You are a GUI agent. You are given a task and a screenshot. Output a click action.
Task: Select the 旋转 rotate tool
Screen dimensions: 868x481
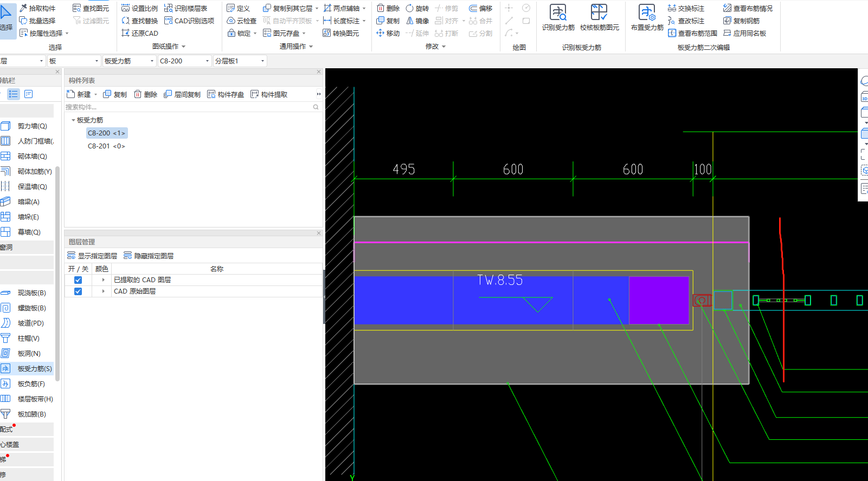[x=417, y=8]
